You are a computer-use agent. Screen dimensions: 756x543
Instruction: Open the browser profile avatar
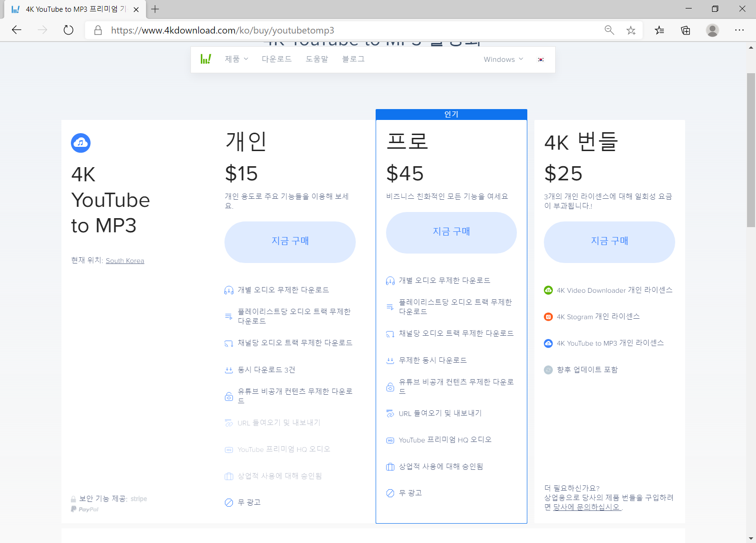click(713, 30)
